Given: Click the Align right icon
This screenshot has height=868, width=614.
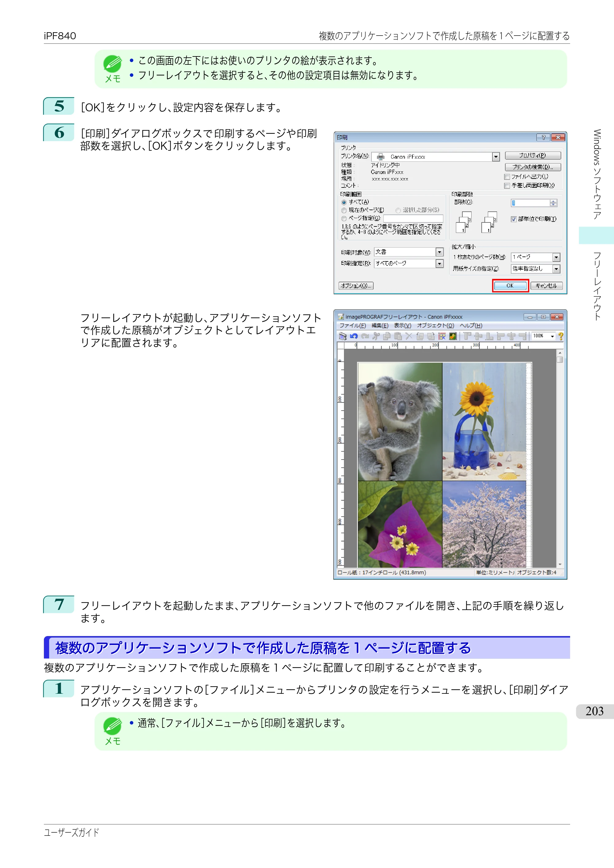Looking at the screenshot, I should click(523, 336).
